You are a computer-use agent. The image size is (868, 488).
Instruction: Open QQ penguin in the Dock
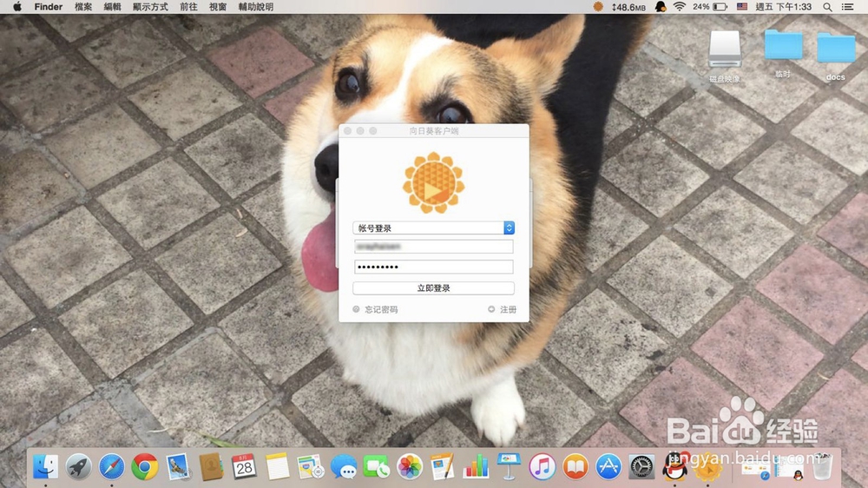click(674, 466)
